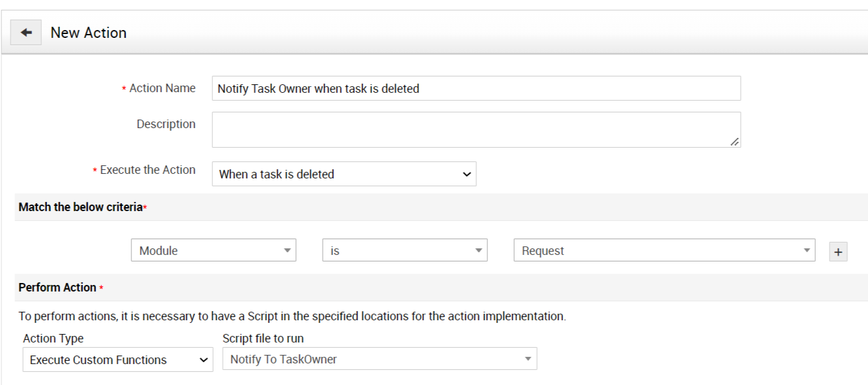Click inside the Description text area

click(x=475, y=129)
